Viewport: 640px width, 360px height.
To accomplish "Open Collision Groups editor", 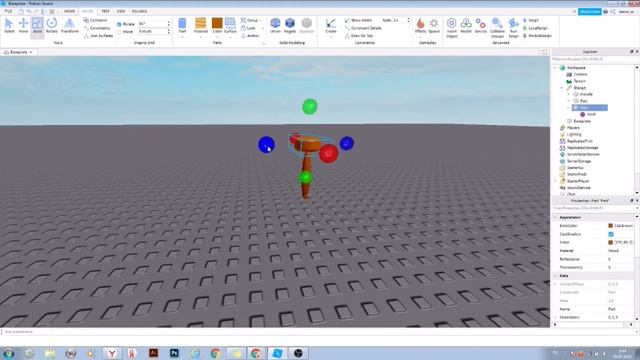I will [497, 28].
